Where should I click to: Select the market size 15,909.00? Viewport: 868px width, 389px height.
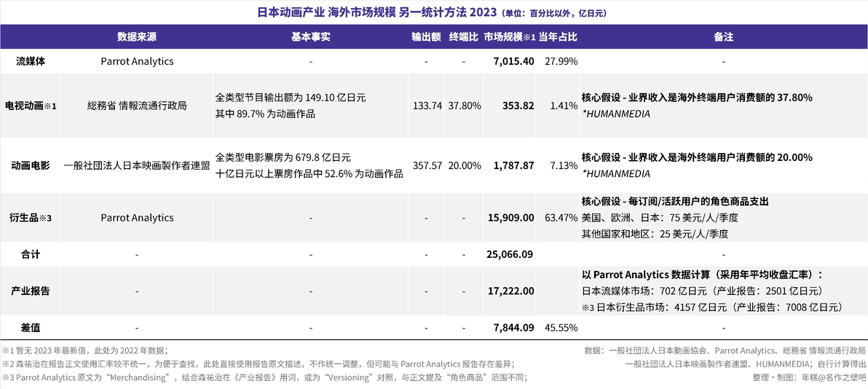511,218
